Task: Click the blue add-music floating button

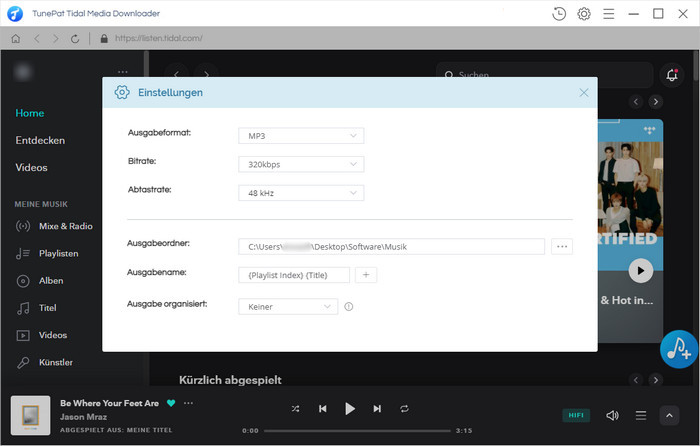Action: pyautogui.click(x=679, y=349)
